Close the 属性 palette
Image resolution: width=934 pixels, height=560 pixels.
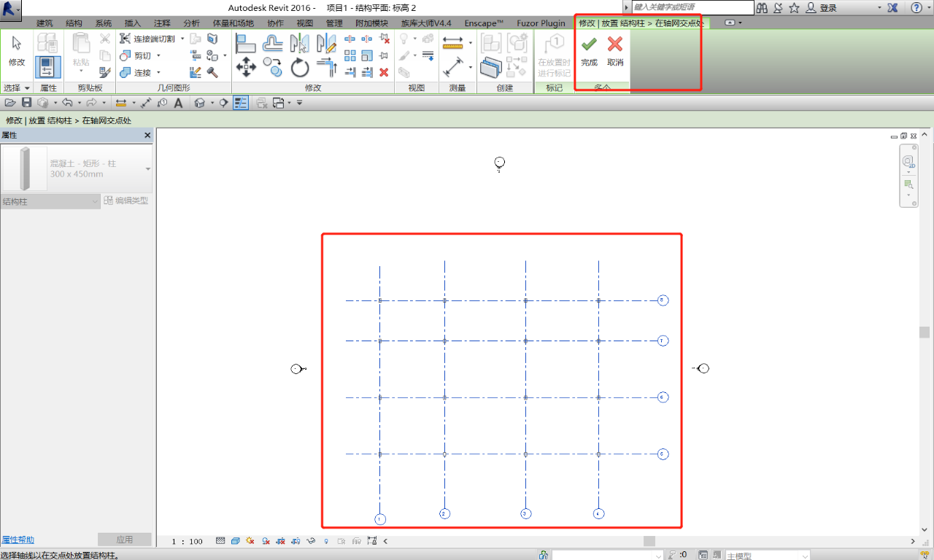tap(147, 136)
